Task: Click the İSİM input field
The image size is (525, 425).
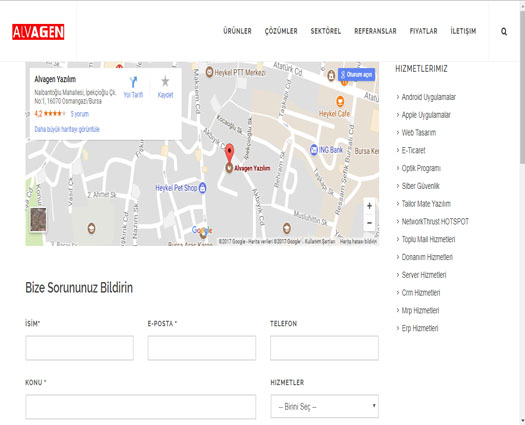Action: pos(79,348)
